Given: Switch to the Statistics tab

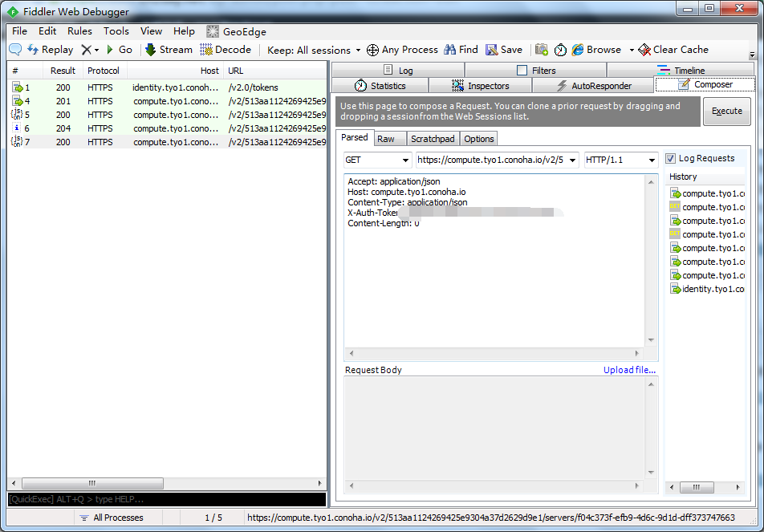Looking at the screenshot, I should point(380,86).
